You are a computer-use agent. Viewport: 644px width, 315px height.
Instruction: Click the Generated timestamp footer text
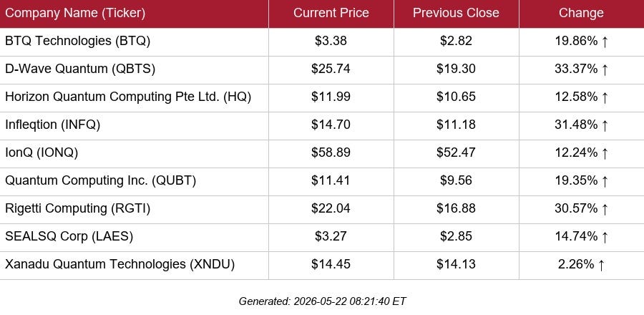pyautogui.click(x=322, y=301)
